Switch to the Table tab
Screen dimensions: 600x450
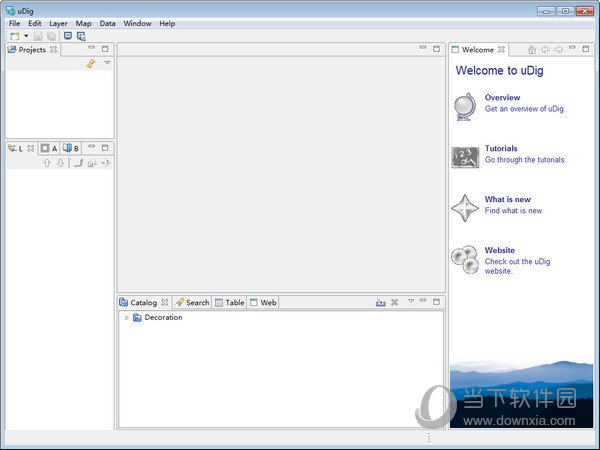point(234,302)
